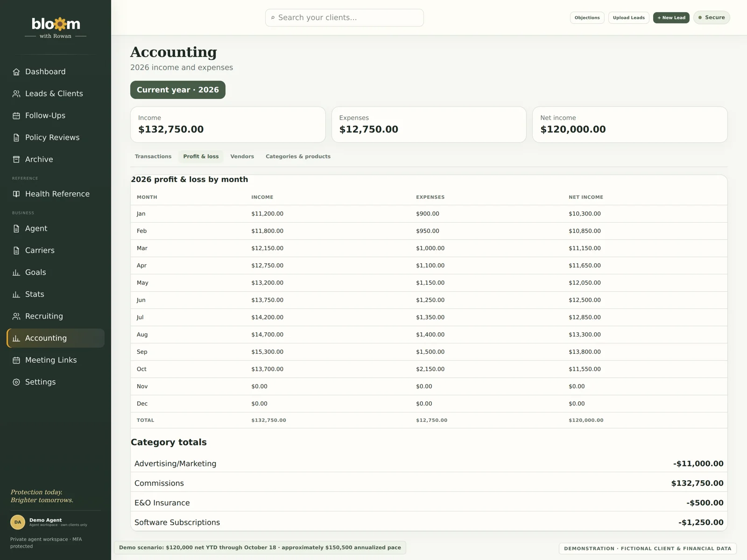Click the Carriers document icon
The height and width of the screenshot is (560, 747).
pyautogui.click(x=16, y=251)
